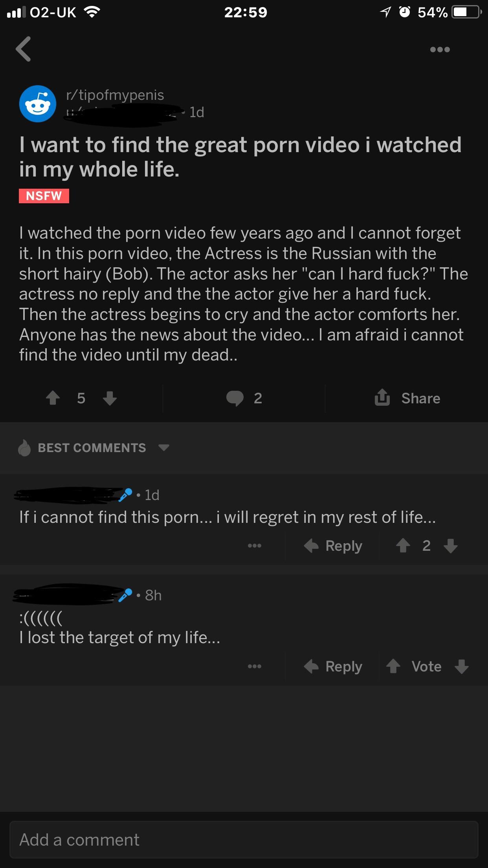The height and width of the screenshot is (868, 488).
Task: Tap the back arrow icon
Action: [23, 49]
